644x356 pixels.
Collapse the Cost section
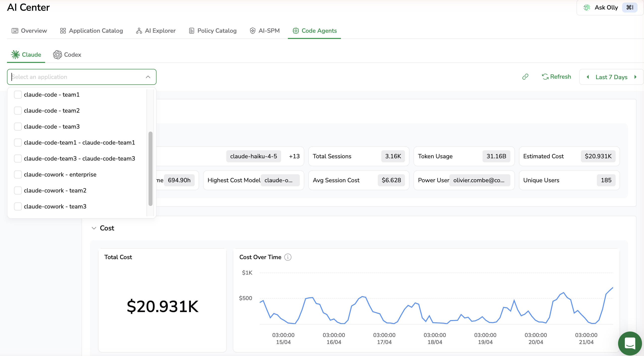point(94,228)
